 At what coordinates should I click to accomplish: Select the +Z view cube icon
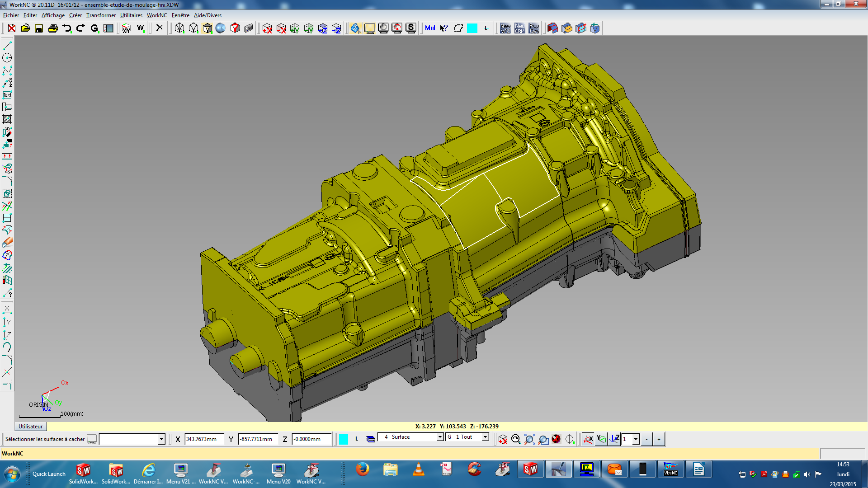point(322,28)
